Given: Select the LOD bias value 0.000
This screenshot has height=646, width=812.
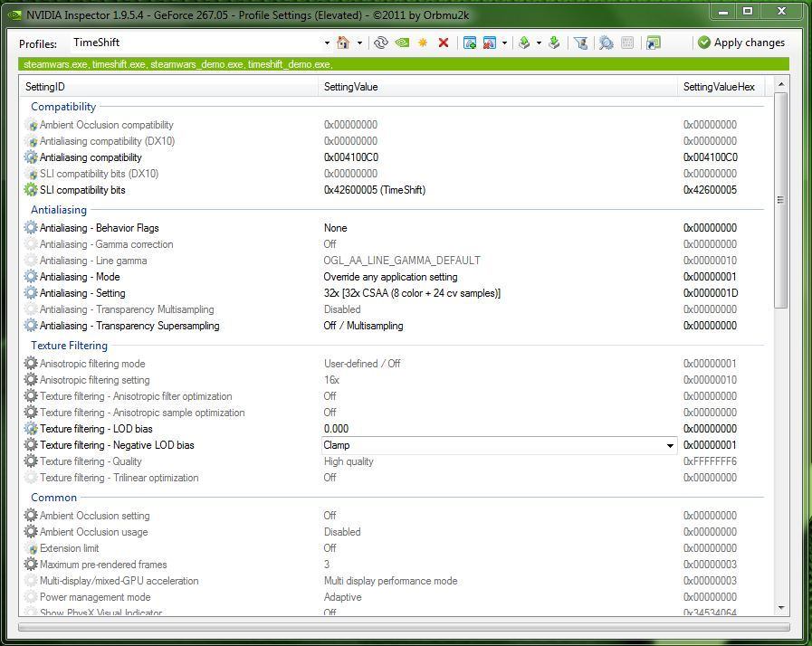Looking at the screenshot, I should click(336, 429).
